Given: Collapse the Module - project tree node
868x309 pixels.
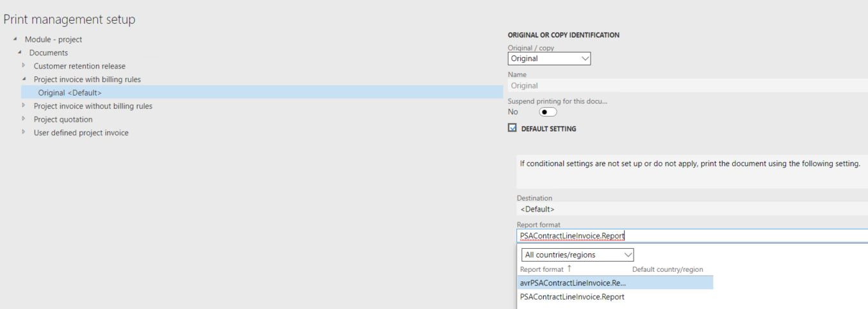Looking at the screenshot, I should [15, 39].
